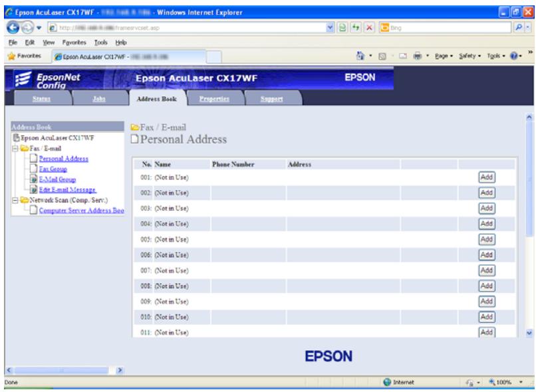
Task: Switch to the Support tab
Action: (272, 99)
